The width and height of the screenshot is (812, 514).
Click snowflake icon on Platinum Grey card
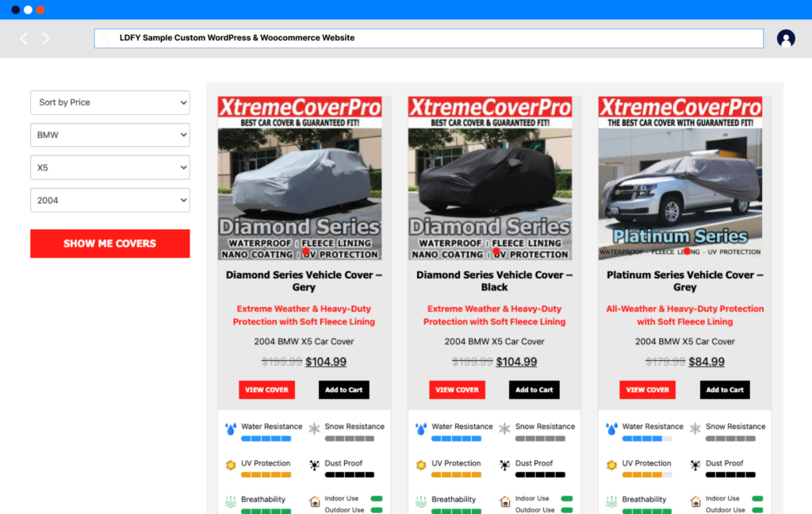tap(695, 428)
